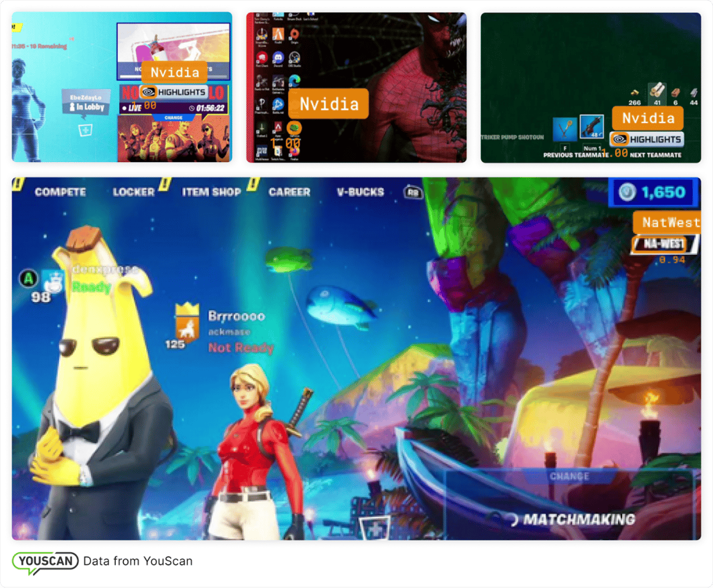Image resolution: width=713 pixels, height=588 pixels.
Task: Open the Spider-Man desktop thumbnail
Action: click(356, 87)
